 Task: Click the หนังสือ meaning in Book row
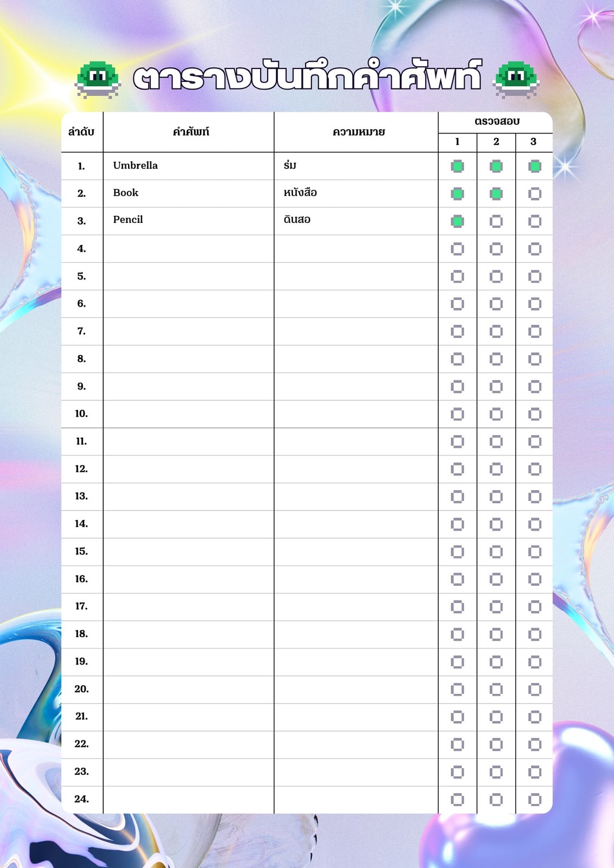[300, 193]
